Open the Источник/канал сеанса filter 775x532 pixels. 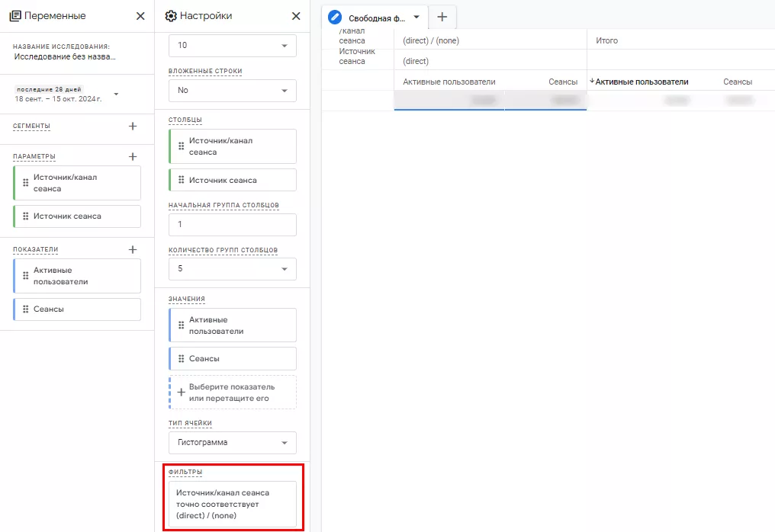tap(233, 505)
